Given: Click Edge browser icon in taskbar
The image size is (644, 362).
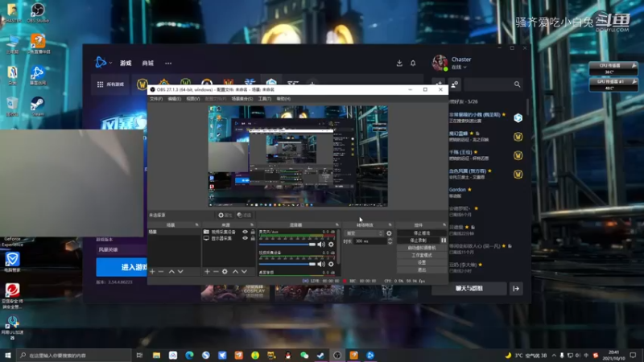Looking at the screenshot, I should pyautogui.click(x=189, y=355).
